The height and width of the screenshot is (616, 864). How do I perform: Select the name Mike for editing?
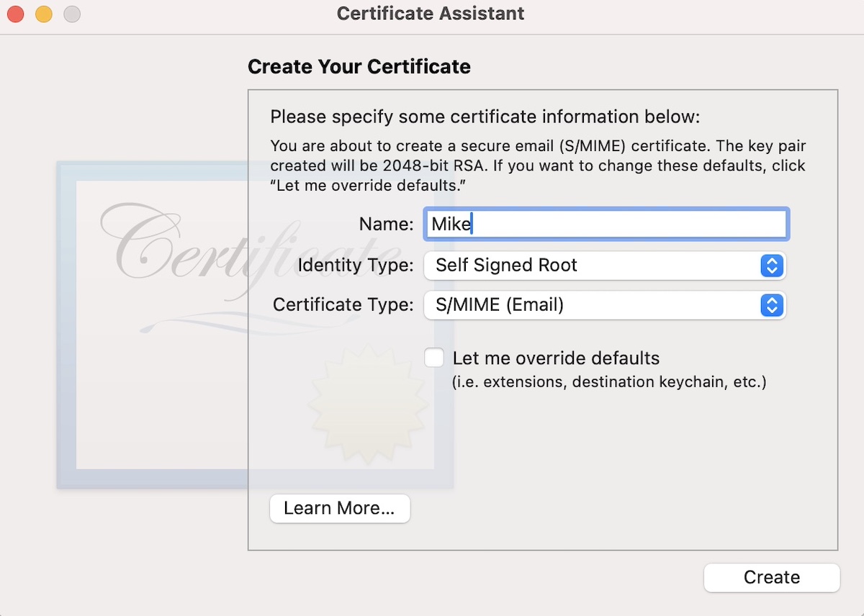point(452,224)
